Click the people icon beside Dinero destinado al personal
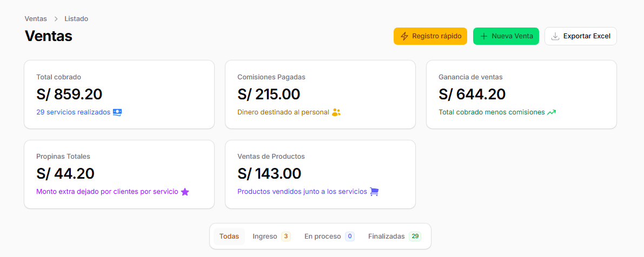 pos(336,112)
